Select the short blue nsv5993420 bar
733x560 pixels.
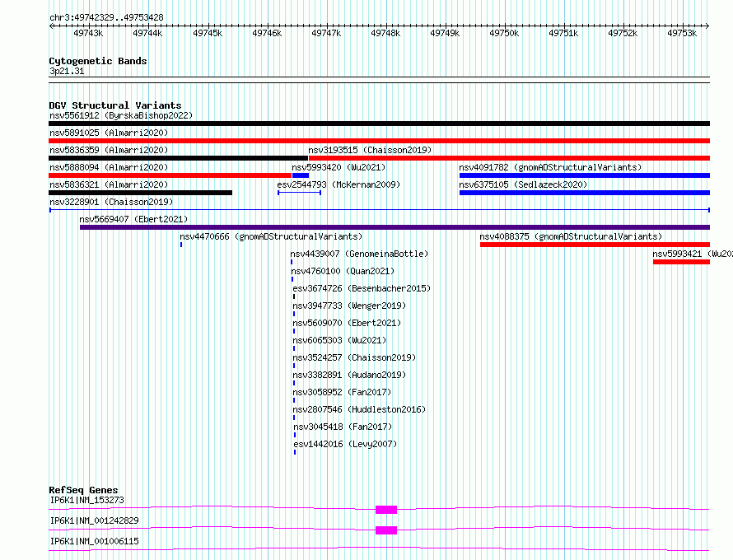coord(301,175)
